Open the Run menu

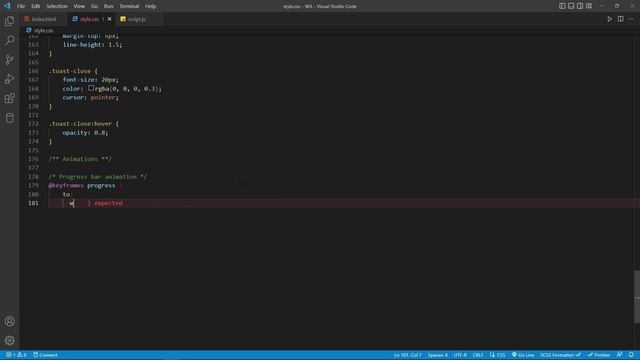coord(109,6)
